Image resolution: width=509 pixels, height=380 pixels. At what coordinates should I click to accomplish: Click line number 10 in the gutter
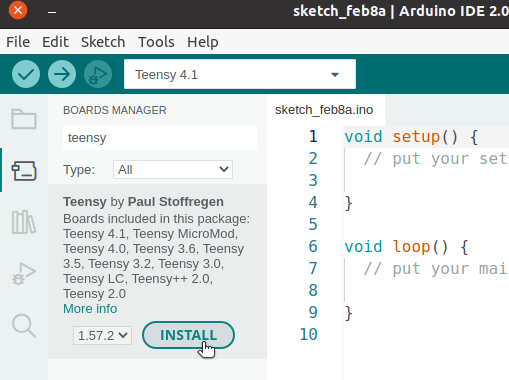point(309,334)
